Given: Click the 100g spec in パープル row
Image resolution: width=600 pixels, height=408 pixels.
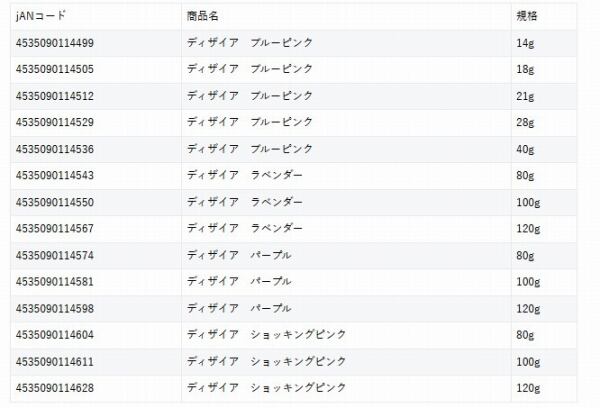Looking at the screenshot, I should tap(527, 281).
